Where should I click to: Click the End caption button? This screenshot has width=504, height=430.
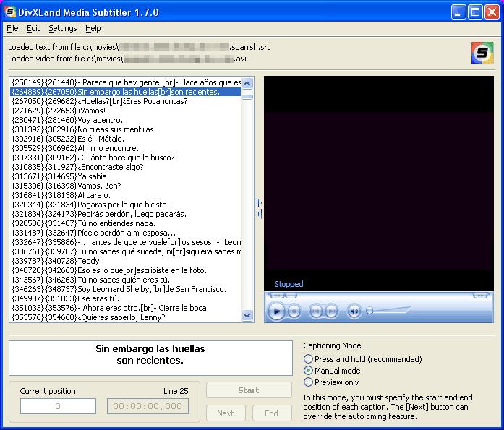[272, 413]
